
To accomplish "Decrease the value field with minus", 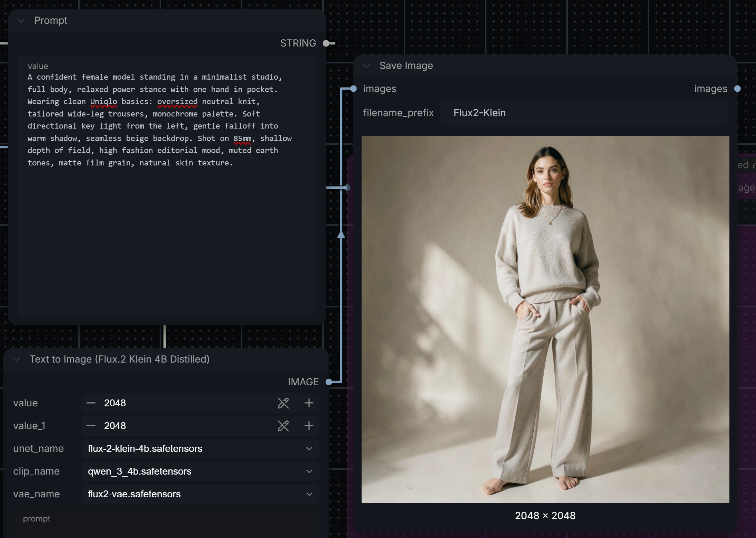I will pyautogui.click(x=91, y=403).
